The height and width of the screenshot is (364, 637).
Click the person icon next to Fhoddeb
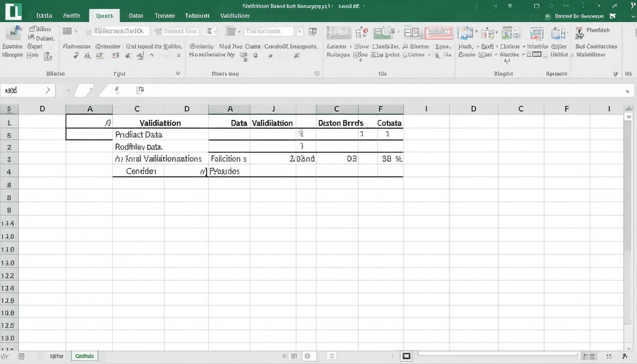[x=579, y=32]
